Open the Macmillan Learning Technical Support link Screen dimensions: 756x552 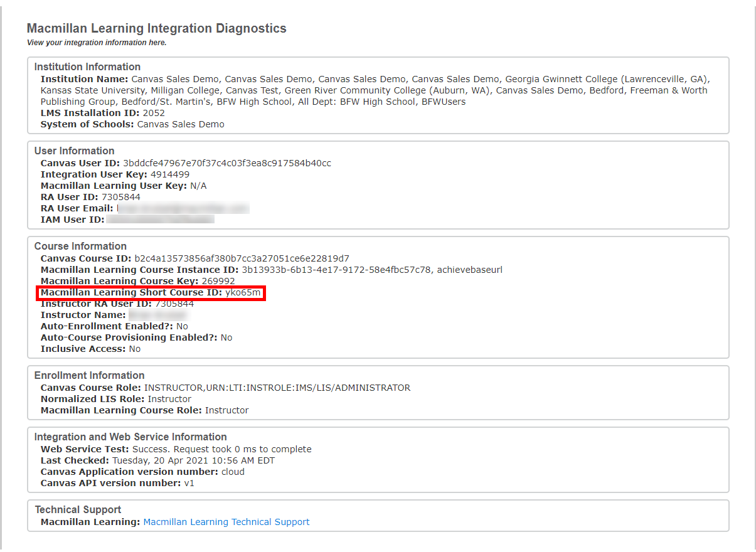pos(226,522)
